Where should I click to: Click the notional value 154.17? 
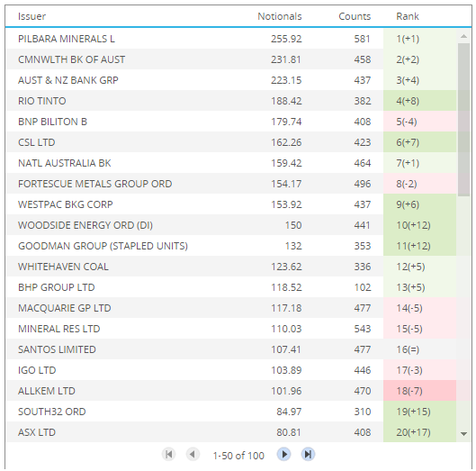[286, 184]
